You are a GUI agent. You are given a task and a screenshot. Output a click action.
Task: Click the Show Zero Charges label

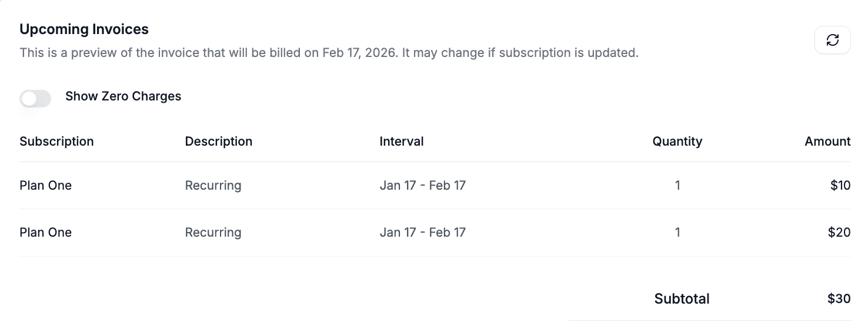(x=123, y=96)
